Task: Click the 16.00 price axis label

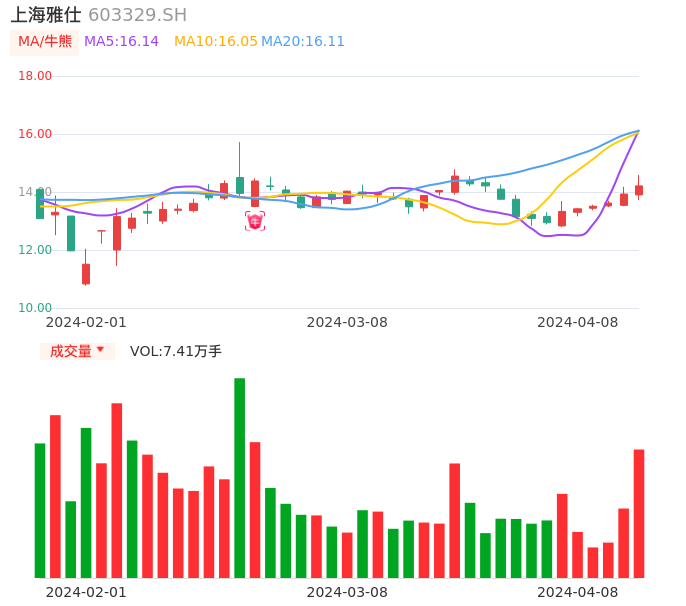Action: pyautogui.click(x=35, y=134)
